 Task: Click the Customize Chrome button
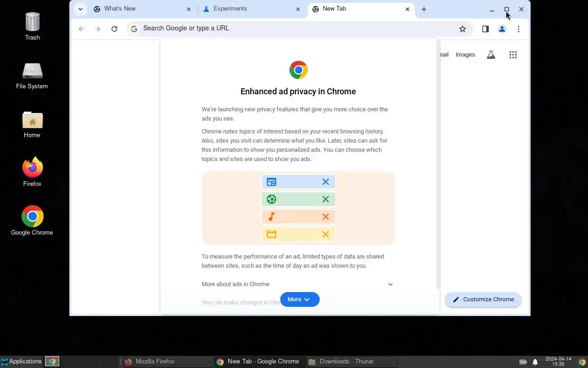[x=483, y=299]
